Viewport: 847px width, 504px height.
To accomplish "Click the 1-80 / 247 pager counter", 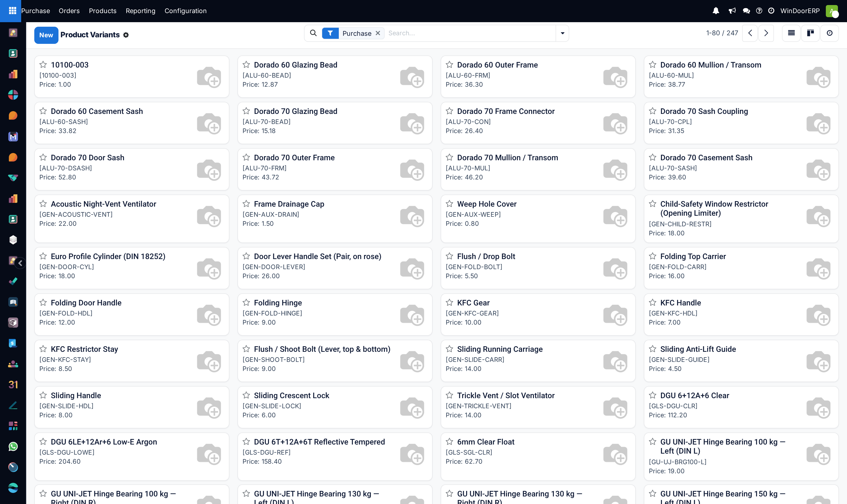I will [x=722, y=33].
